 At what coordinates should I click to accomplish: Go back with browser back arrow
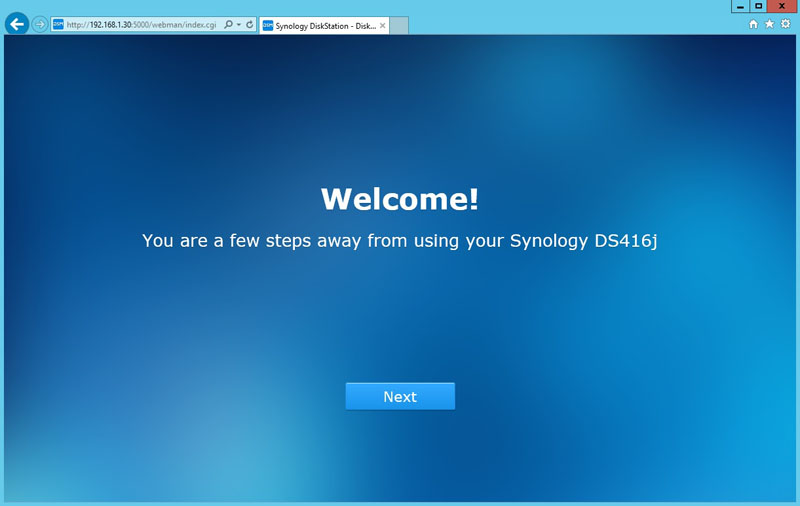click(x=17, y=24)
